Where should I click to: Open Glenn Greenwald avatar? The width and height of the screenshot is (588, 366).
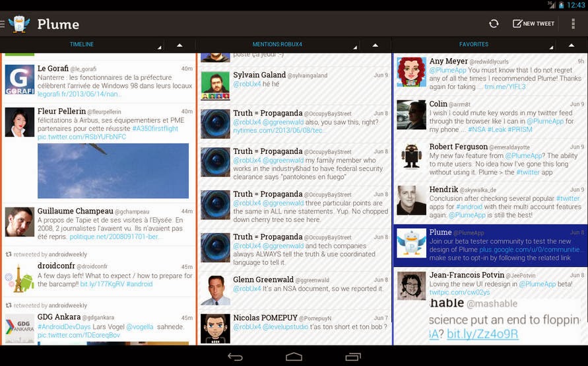215,290
